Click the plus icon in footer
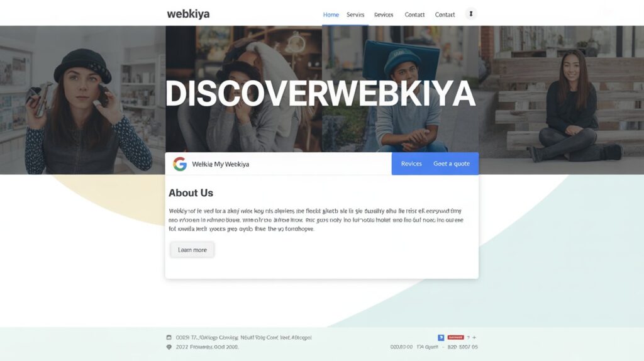The height and width of the screenshot is (361, 644). click(474, 338)
